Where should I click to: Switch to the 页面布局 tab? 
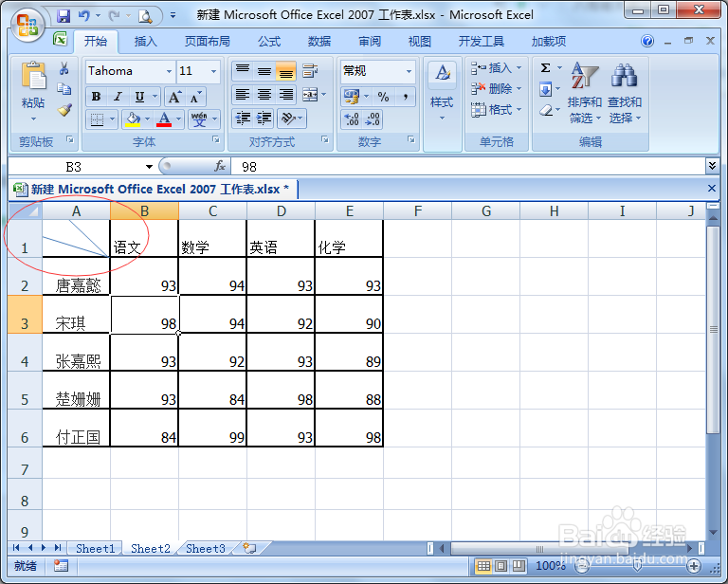207,42
